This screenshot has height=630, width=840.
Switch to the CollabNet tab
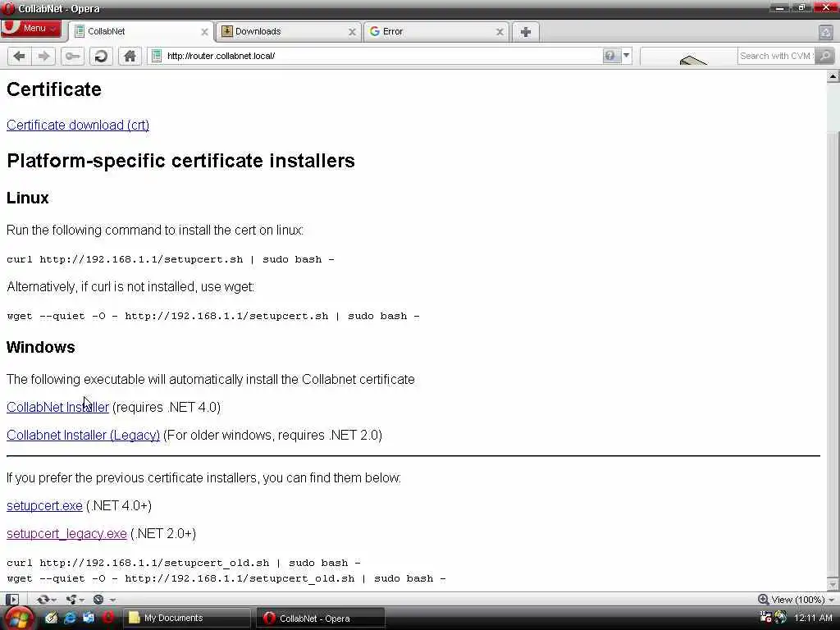pos(140,32)
